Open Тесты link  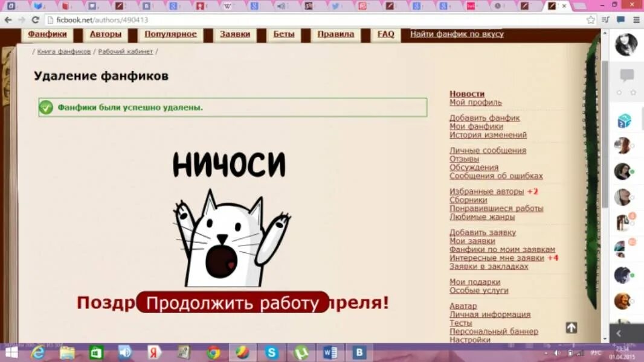460,323
